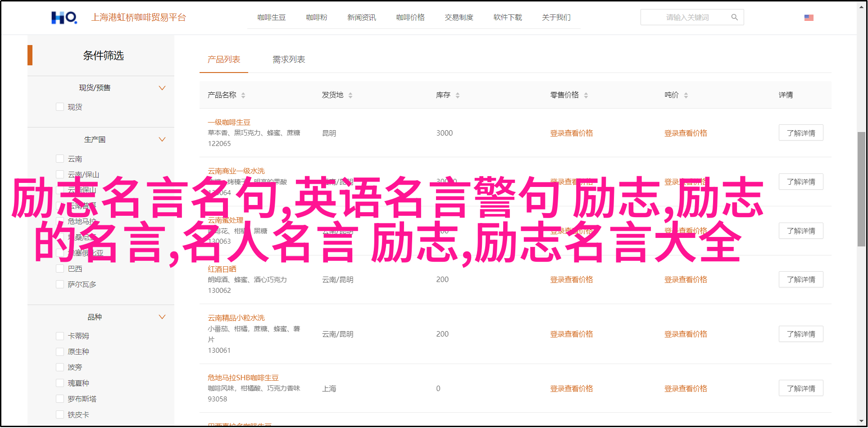The image size is (868, 428).
Task: Check the 现货 checkbox
Action: (60, 107)
